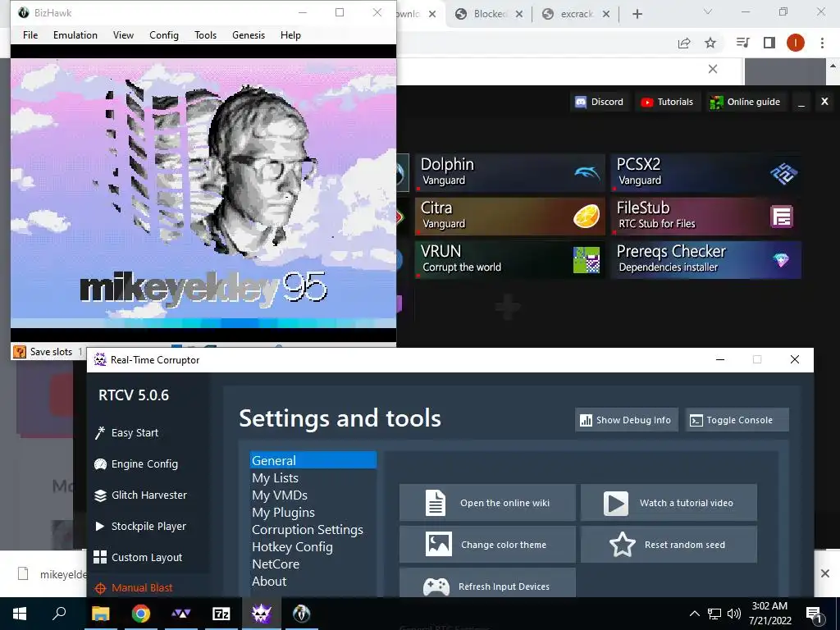Click the PCSX2 logo icon
Screen dimensions: 840x630
pyautogui.click(x=783, y=173)
